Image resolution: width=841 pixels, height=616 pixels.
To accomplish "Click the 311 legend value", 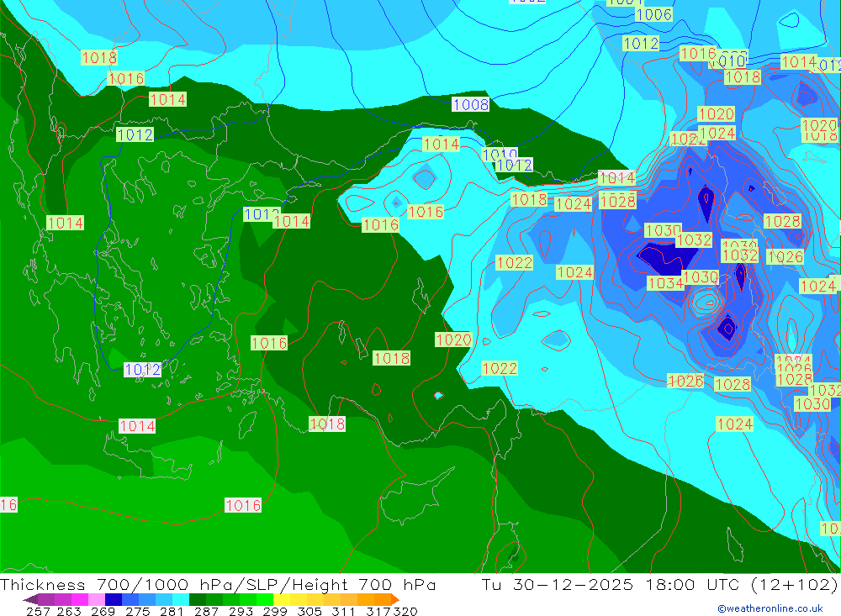I will coord(343,611).
